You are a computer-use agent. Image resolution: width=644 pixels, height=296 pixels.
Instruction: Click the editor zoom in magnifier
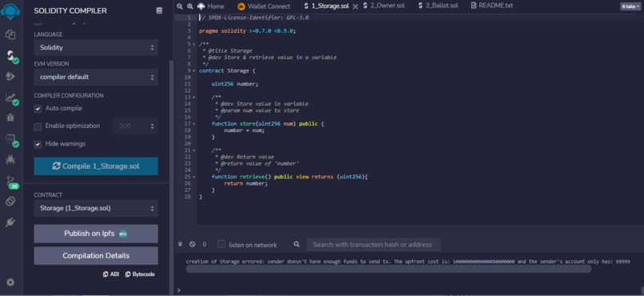coord(189,6)
